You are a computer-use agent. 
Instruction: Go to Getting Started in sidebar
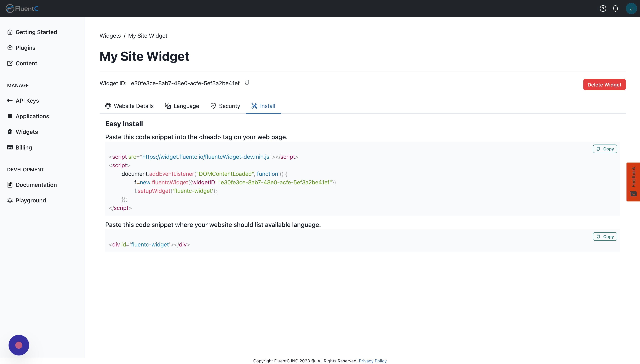click(36, 32)
